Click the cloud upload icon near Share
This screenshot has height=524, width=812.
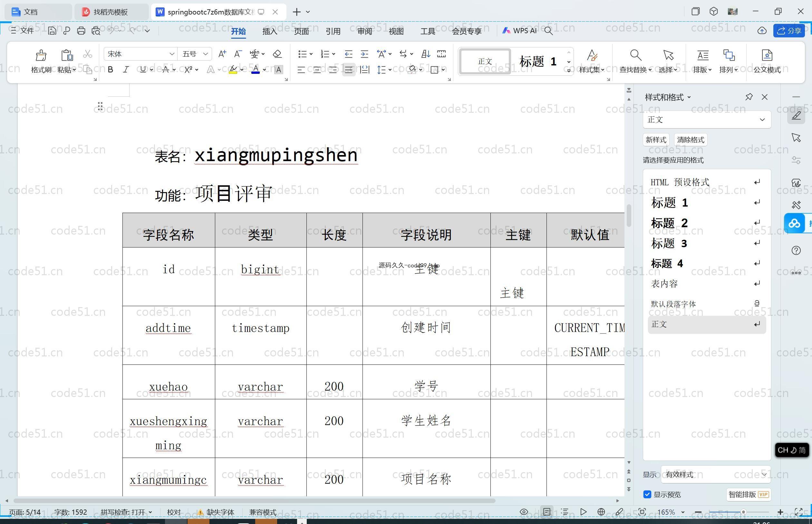(x=762, y=31)
